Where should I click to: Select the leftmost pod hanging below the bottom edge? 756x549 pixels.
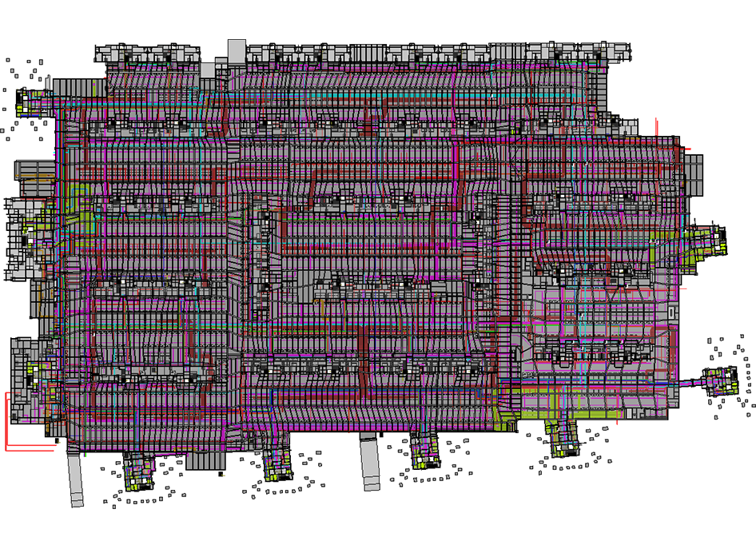click(x=139, y=471)
